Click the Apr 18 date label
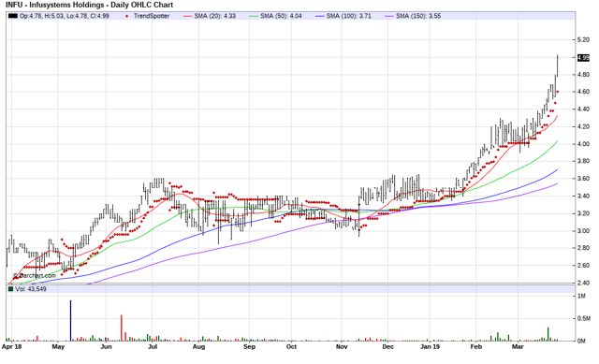The width and height of the screenshot is (599, 364). click(x=12, y=347)
